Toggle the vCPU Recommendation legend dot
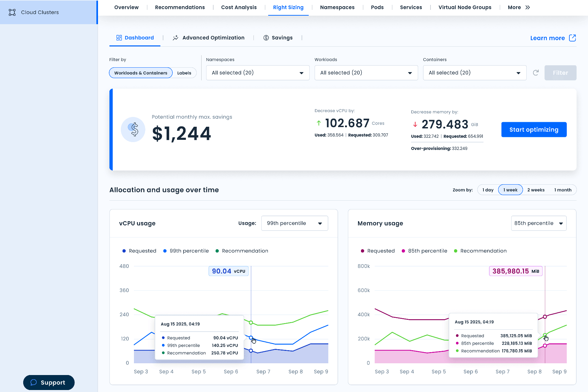This screenshot has height=392, width=588. tap(217, 251)
